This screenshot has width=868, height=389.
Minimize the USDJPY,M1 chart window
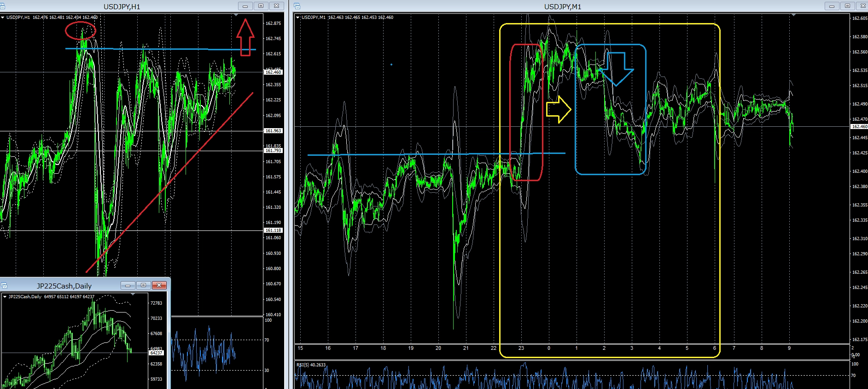coord(832,6)
